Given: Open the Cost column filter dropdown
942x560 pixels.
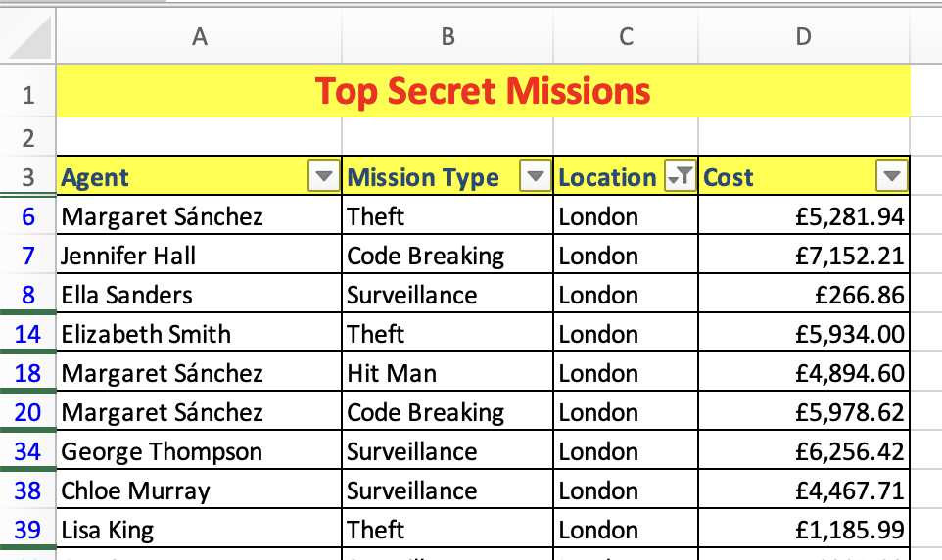Looking at the screenshot, I should [891, 177].
